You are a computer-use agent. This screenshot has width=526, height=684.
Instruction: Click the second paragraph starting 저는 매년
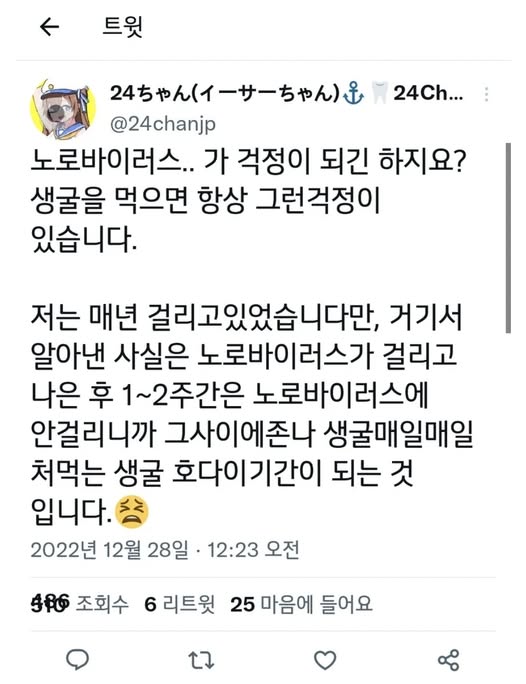252,414
